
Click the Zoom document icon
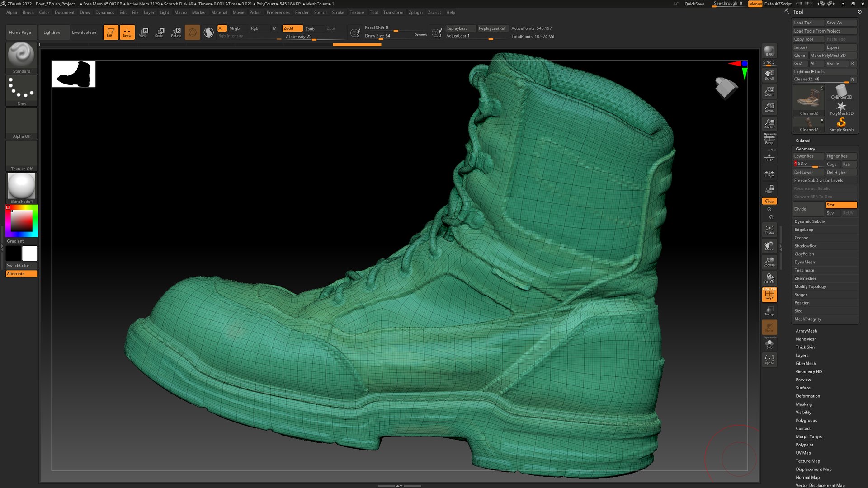pyautogui.click(x=769, y=91)
